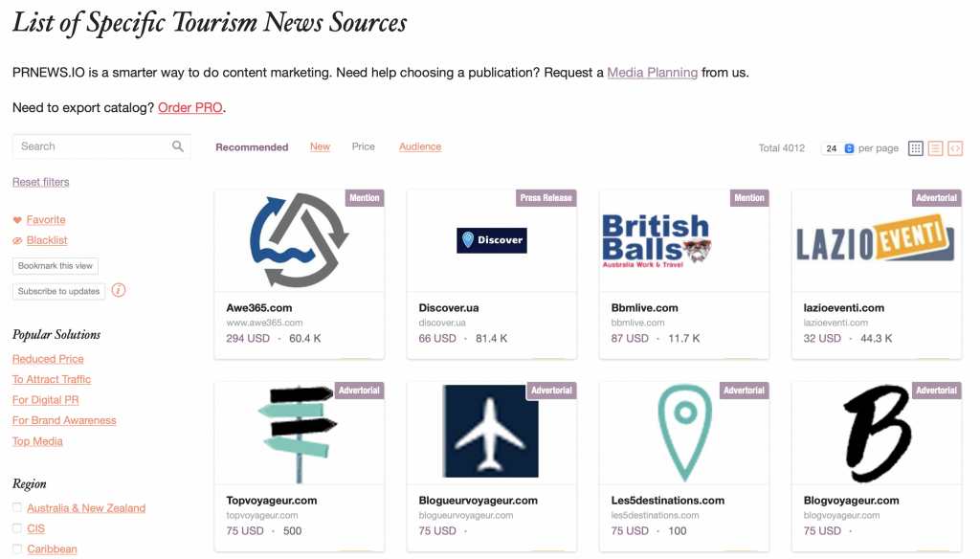This screenshot has width=980, height=559.
Task: Click the Advertorial badge on lazioeventi.com card
Action: click(x=936, y=197)
